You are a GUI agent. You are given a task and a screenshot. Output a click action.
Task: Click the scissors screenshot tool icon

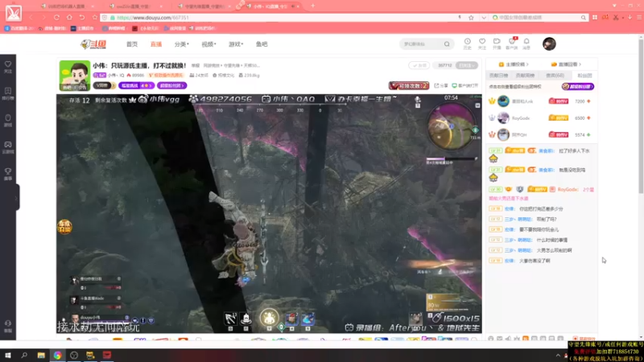616,18
